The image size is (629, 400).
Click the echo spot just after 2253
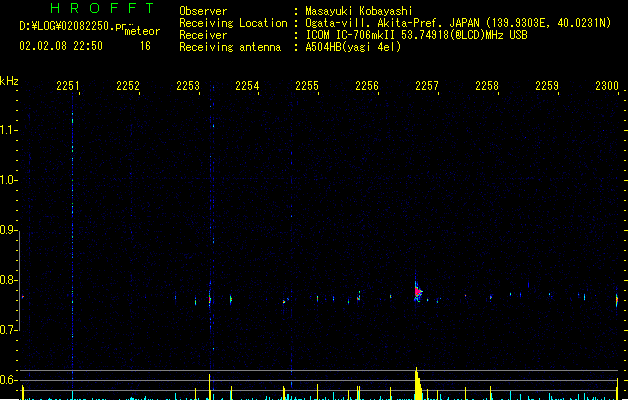[209, 299]
